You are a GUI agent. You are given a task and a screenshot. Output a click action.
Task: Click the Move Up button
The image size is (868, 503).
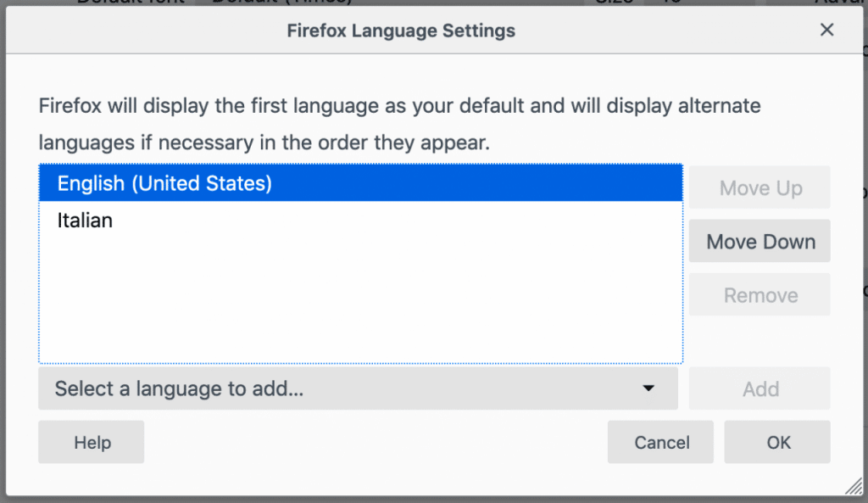(x=759, y=187)
